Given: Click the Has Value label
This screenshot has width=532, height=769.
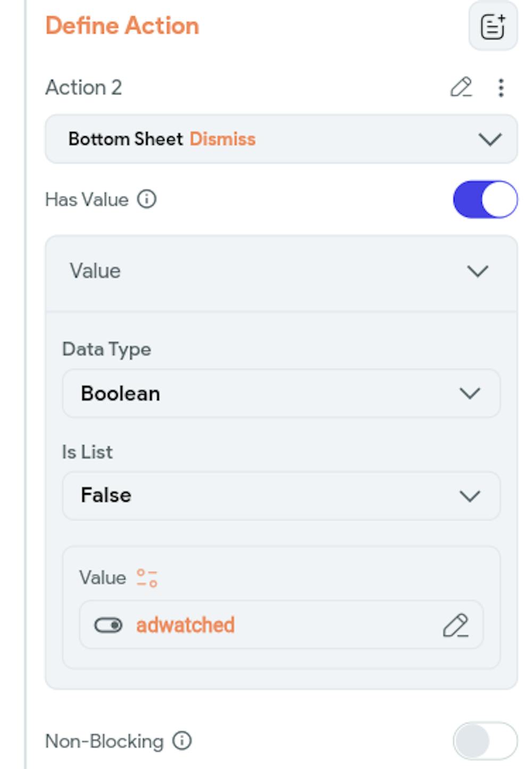Looking at the screenshot, I should 87,200.
